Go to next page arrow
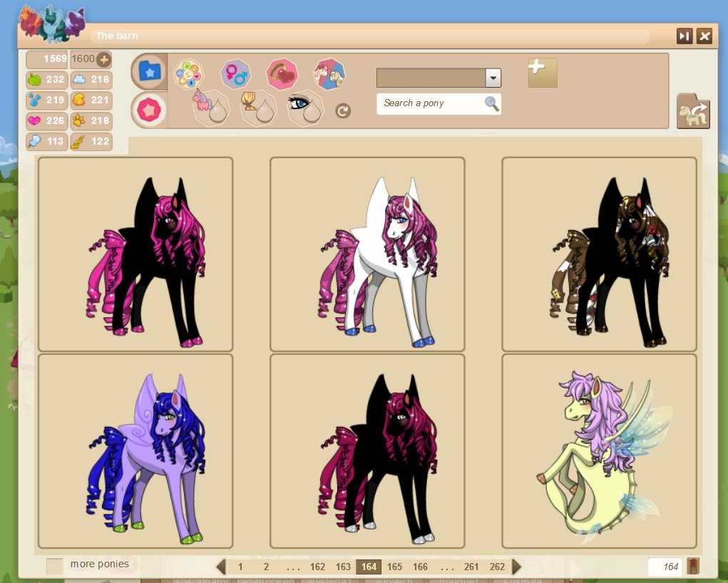The height and width of the screenshot is (583, 728). (x=516, y=567)
